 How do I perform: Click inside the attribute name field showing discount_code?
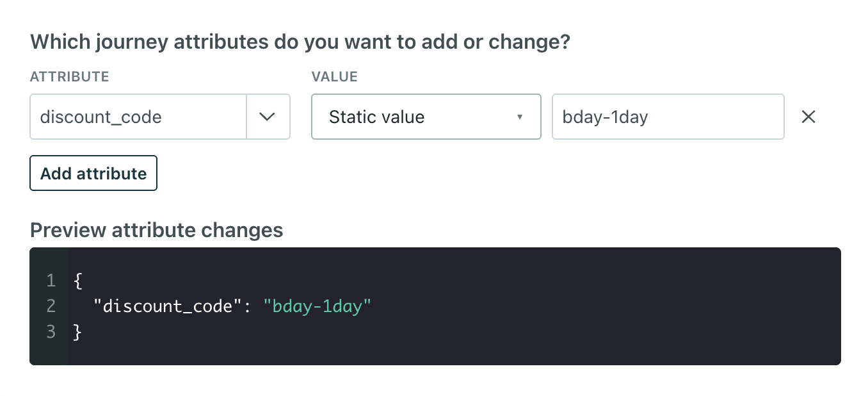pyautogui.click(x=138, y=117)
